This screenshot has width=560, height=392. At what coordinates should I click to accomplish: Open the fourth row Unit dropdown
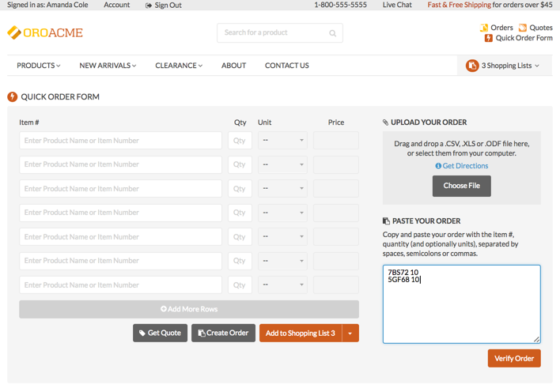282,213
